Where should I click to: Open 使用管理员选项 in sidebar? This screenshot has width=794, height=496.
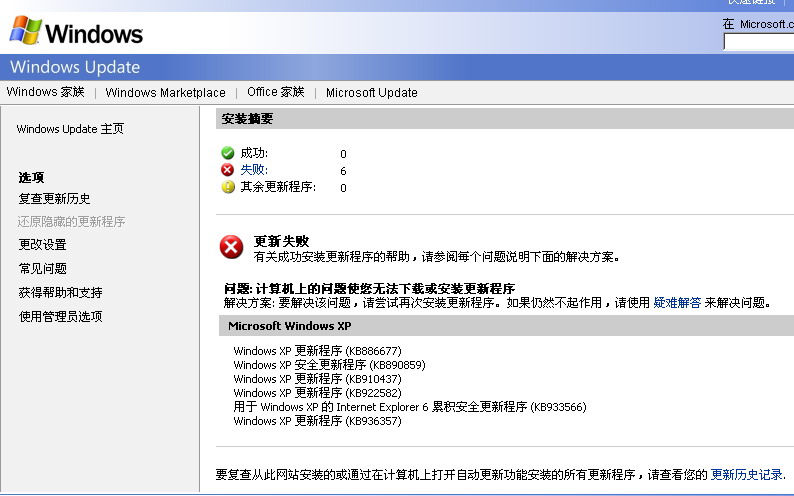point(60,317)
